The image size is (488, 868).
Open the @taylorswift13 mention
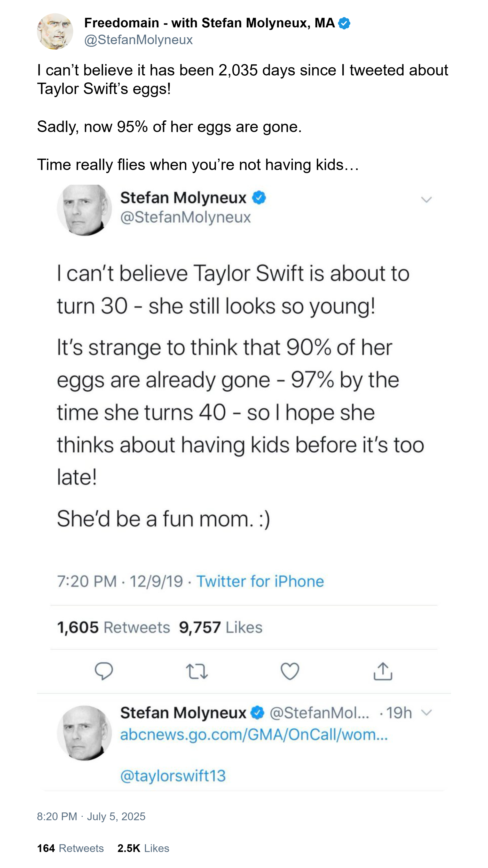click(173, 776)
